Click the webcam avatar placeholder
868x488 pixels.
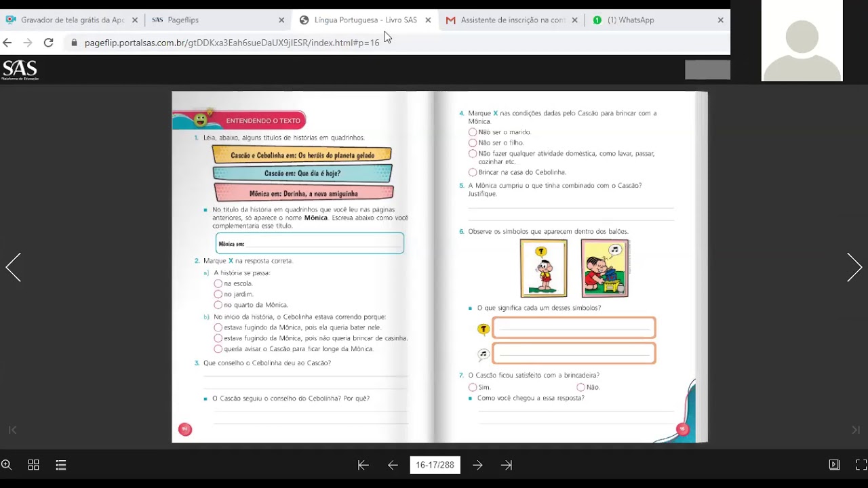(x=802, y=41)
